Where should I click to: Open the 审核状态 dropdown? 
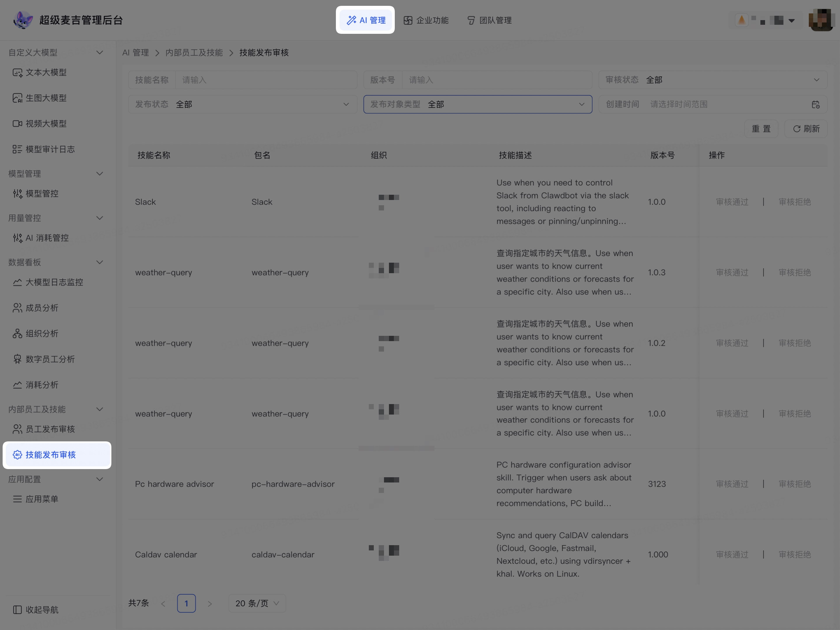pos(713,80)
